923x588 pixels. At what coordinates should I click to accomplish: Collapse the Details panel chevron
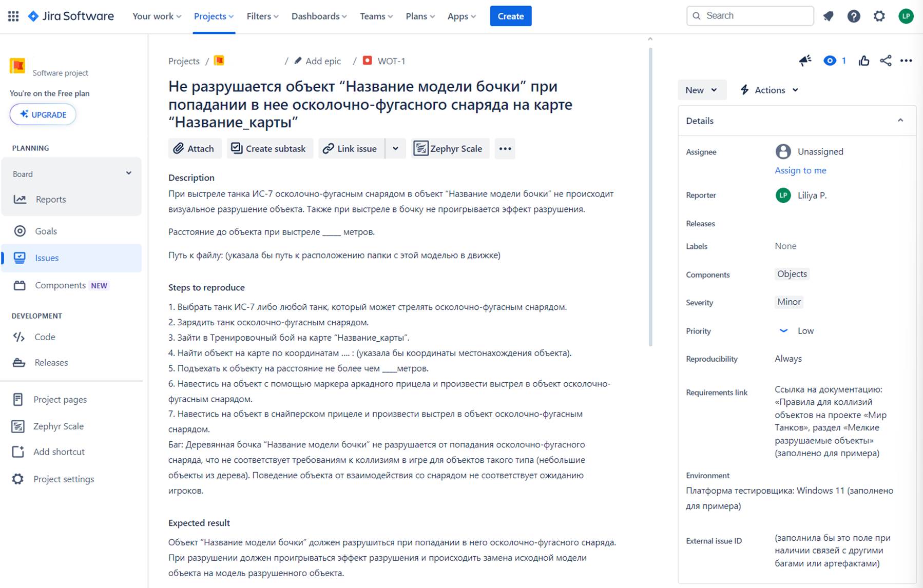coord(900,121)
